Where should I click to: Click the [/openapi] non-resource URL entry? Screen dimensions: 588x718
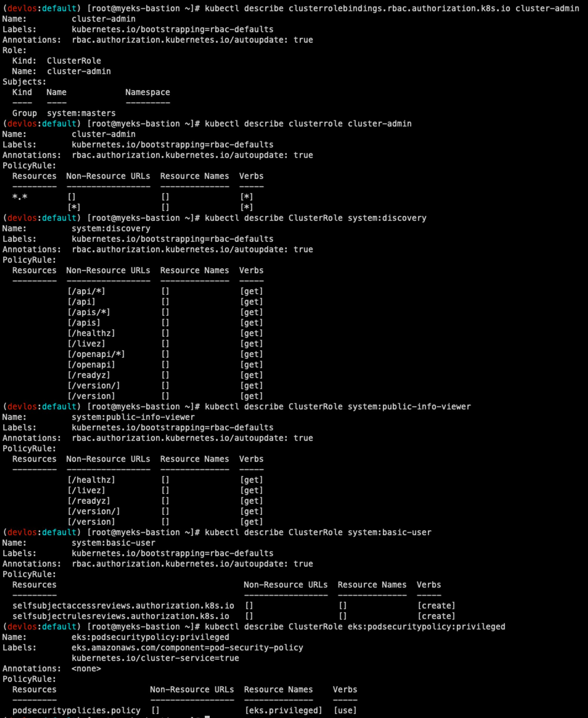click(91, 365)
